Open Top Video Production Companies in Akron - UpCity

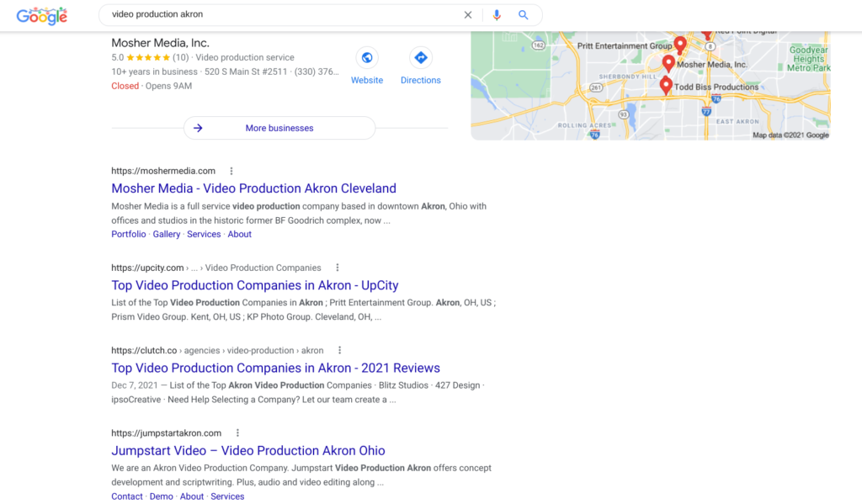254,285
